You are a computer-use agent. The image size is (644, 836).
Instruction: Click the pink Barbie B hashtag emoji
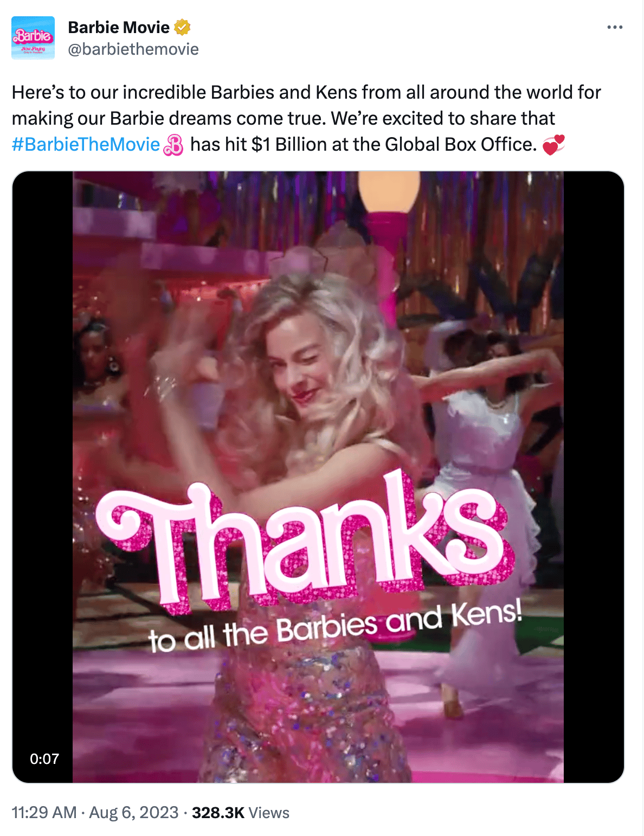tap(173, 145)
